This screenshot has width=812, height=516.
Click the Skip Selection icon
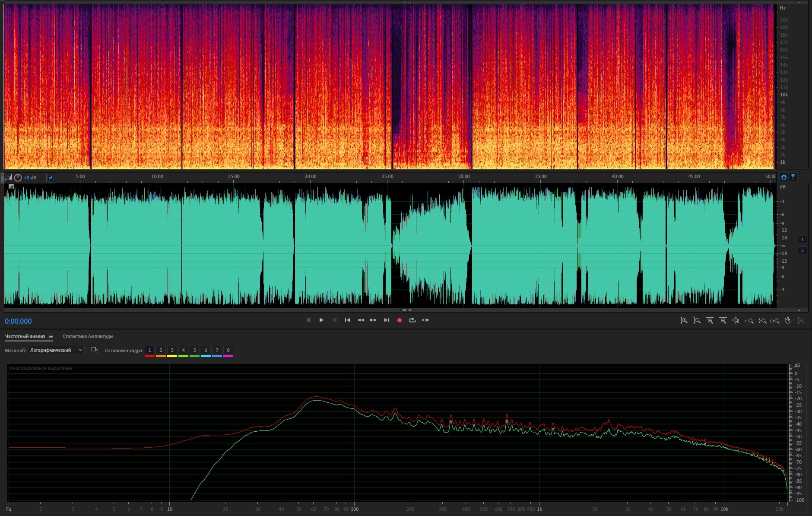tap(425, 320)
